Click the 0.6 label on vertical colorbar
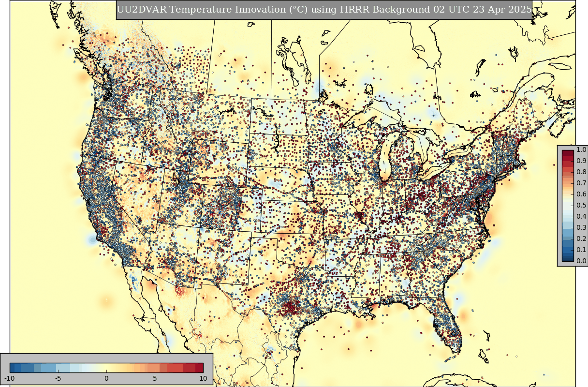 pyautogui.click(x=581, y=194)
